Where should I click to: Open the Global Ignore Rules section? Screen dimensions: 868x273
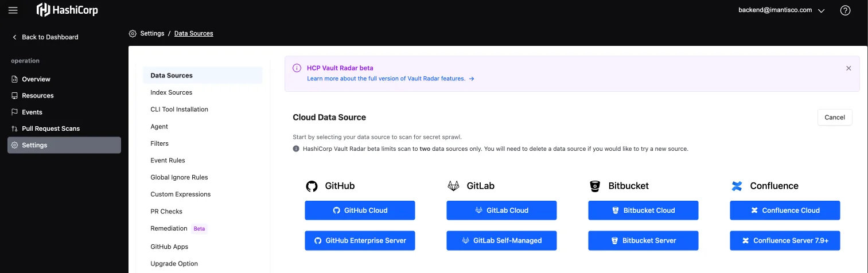[x=179, y=177]
